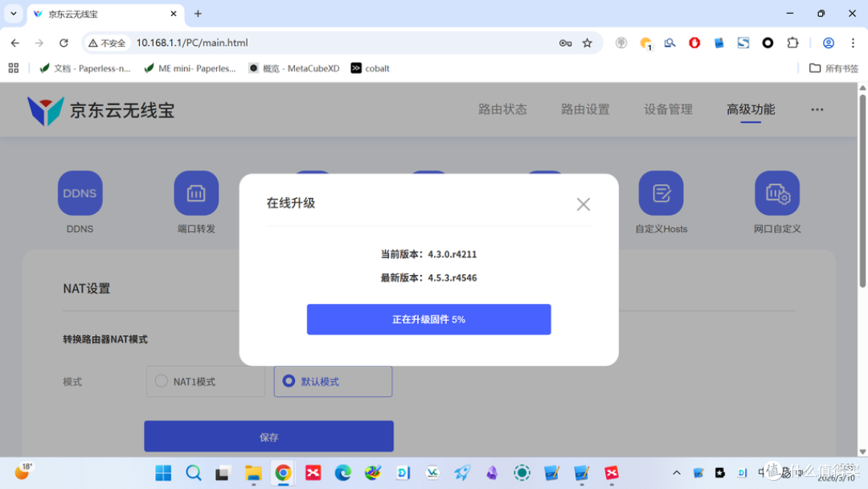Image resolution: width=868 pixels, height=489 pixels.
Task: Open Windows taskbar search
Action: click(x=193, y=473)
